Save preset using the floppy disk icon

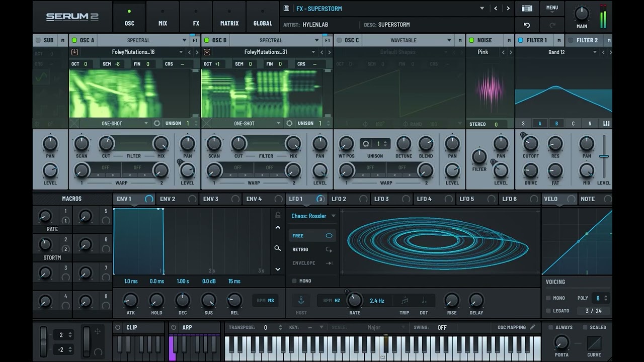coord(286,9)
